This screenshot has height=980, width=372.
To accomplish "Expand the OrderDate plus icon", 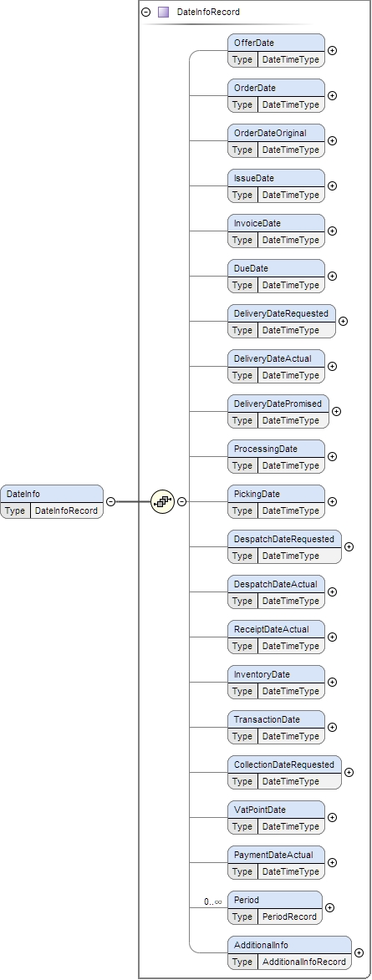I will (x=333, y=95).
